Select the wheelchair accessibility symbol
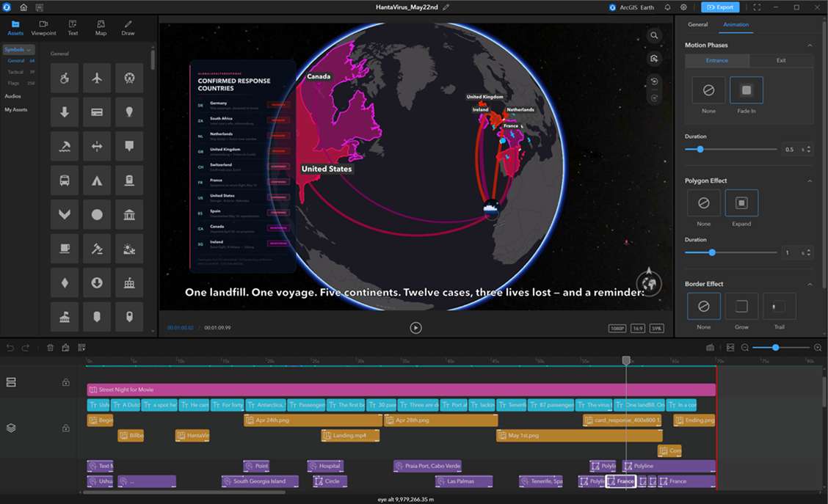The height and width of the screenshot is (504, 828). [x=65, y=78]
